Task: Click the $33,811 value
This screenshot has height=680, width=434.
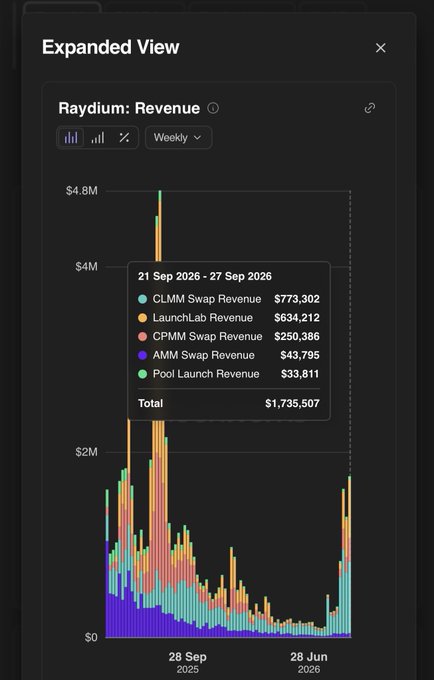Action: (x=300, y=374)
